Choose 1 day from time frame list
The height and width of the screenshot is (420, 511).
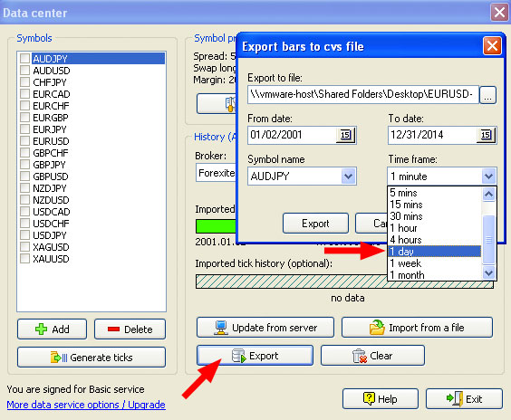pos(434,252)
